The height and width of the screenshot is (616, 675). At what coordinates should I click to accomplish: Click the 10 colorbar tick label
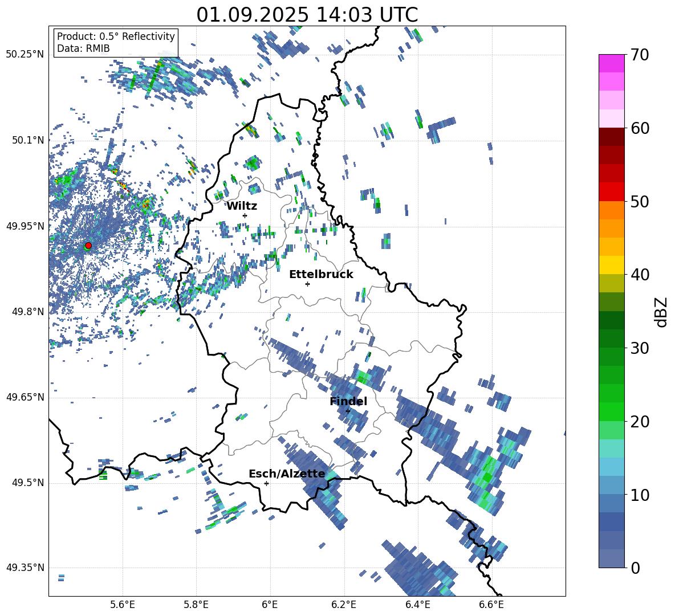(x=640, y=495)
